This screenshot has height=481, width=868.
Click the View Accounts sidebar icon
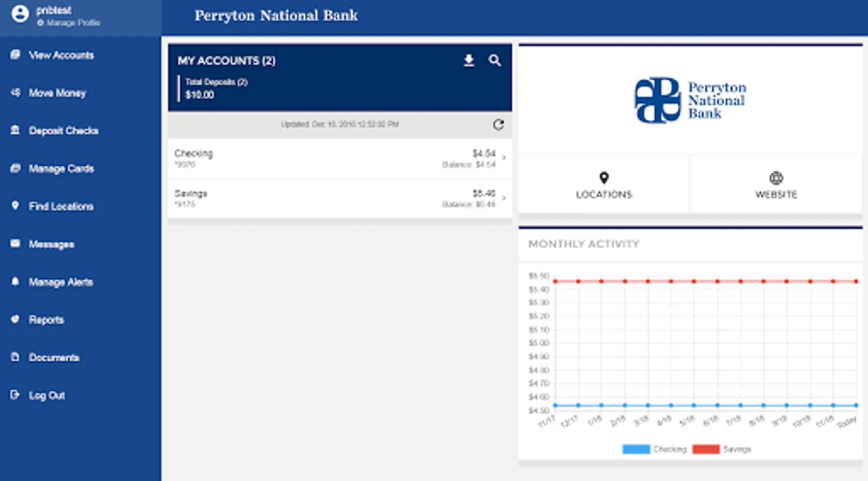pos(15,55)
